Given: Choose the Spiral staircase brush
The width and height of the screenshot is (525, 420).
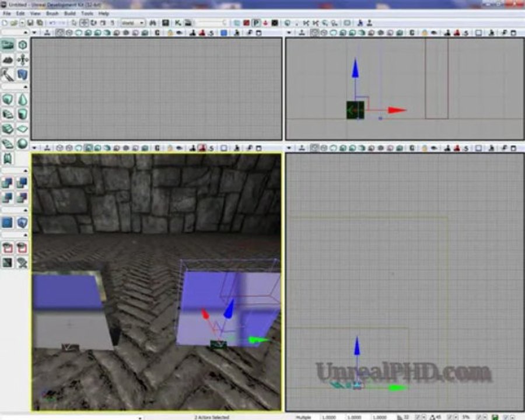Looking at the screenshot, I should coord(8,143).
